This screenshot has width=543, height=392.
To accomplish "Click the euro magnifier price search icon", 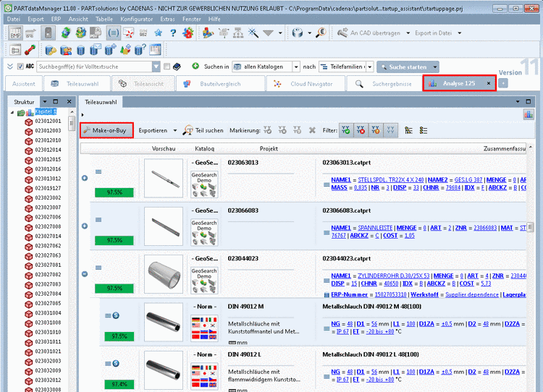I will (321, 33).
